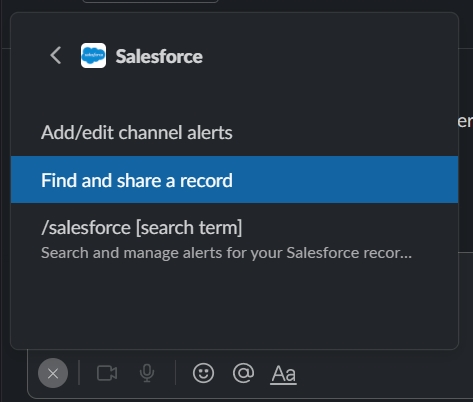Go back with the left chevron arrow
This screenshot has height=402, width=473.
(56, 55)
